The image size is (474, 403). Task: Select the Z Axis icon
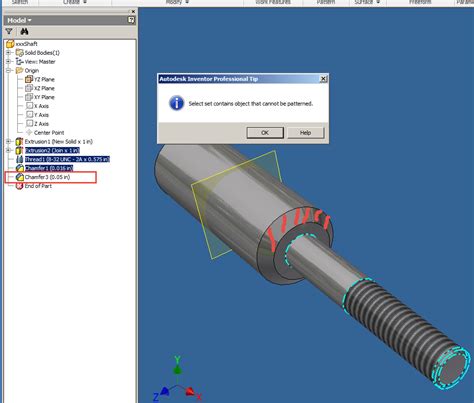[29, 124]
